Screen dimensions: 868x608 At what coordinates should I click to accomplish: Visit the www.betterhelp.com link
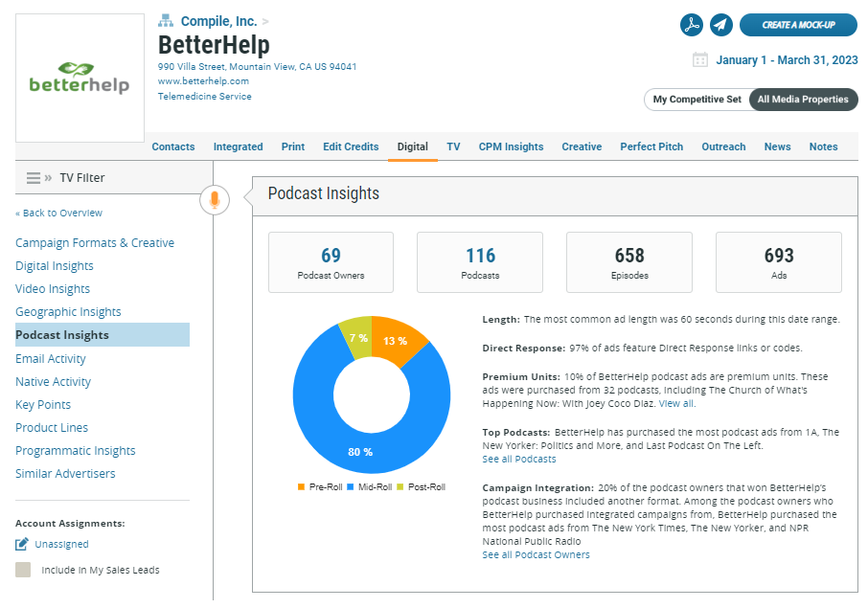click(x=203, y=80)
